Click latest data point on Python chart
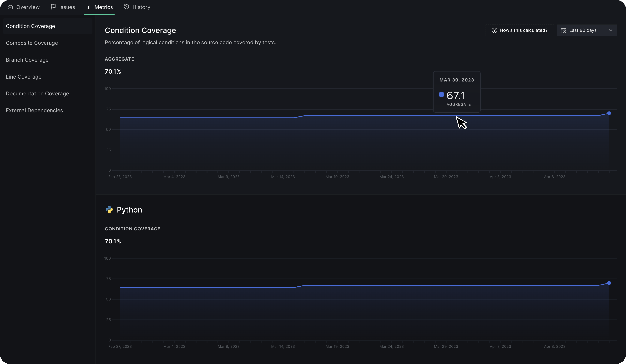The width and height of the screenshot is (626, 364). coord(609,283)
